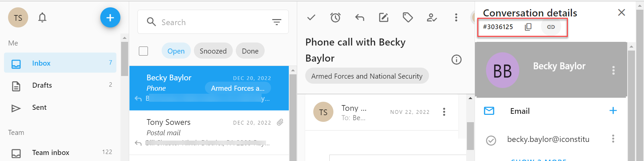The height and width of the screenshot is (161, 644).
Task: Snooze conversation using alarm clock icon
Action: tap(335, 17)
